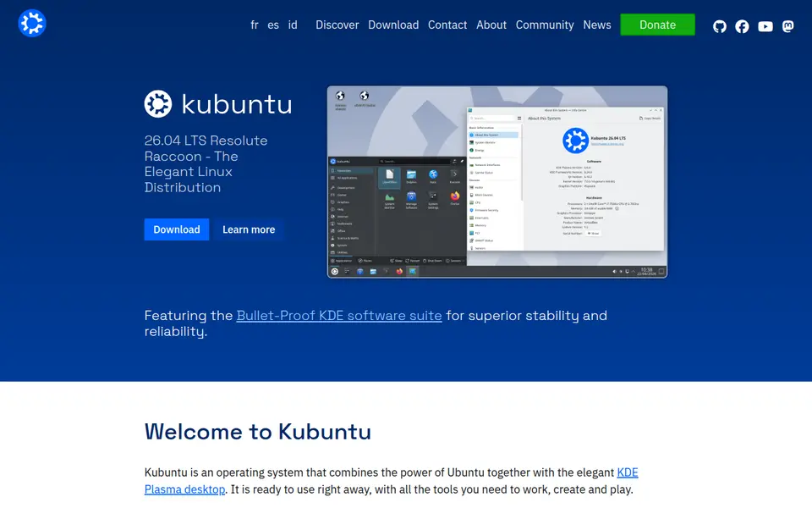Click the green Donate button
Image resolution: width=812 pixels, height=508 pixels.
coord(658,25)
